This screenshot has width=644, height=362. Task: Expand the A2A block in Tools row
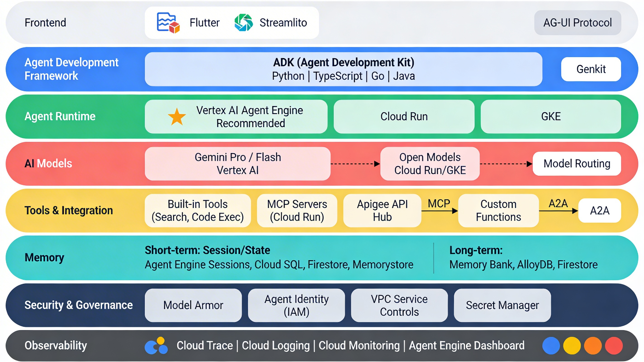pos(599,210)
